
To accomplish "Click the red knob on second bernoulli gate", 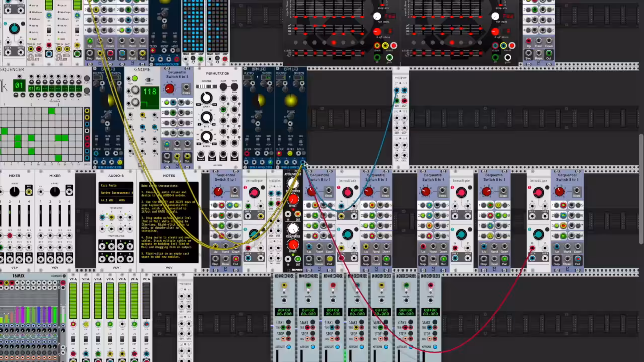I will 348,192.
